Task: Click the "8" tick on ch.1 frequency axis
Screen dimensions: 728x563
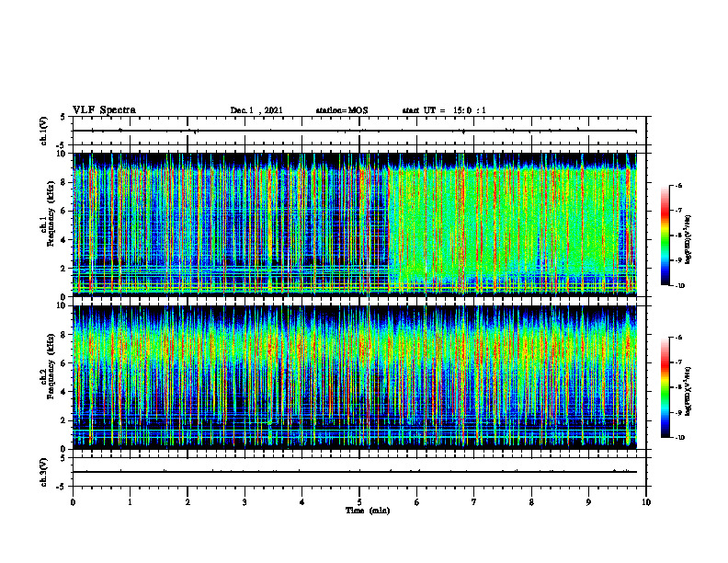Action: point(64,182)
